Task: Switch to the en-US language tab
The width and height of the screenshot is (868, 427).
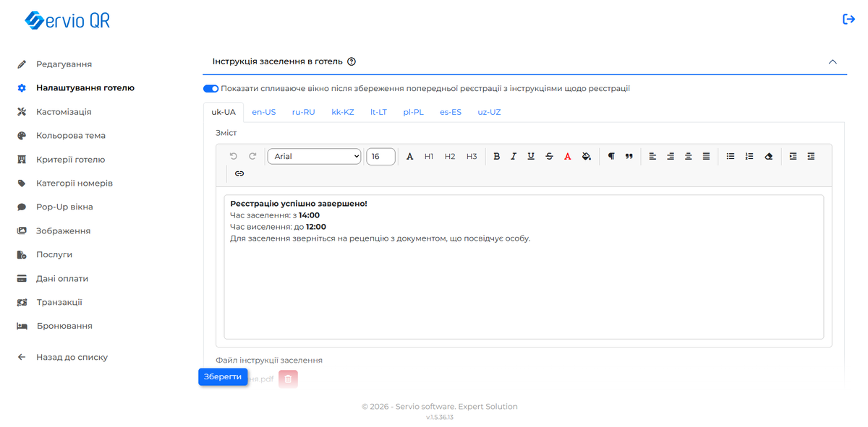Action: click(264, 112)
